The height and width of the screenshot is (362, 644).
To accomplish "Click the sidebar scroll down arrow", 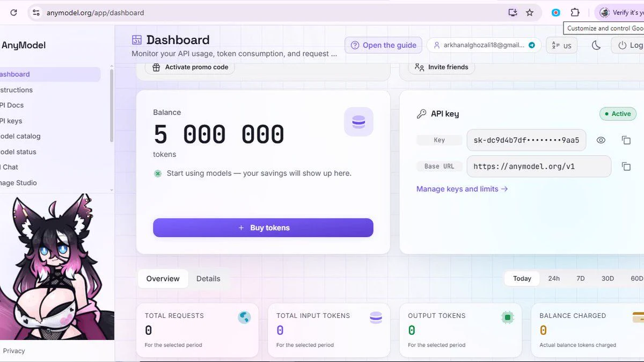I will pos(112,190).
